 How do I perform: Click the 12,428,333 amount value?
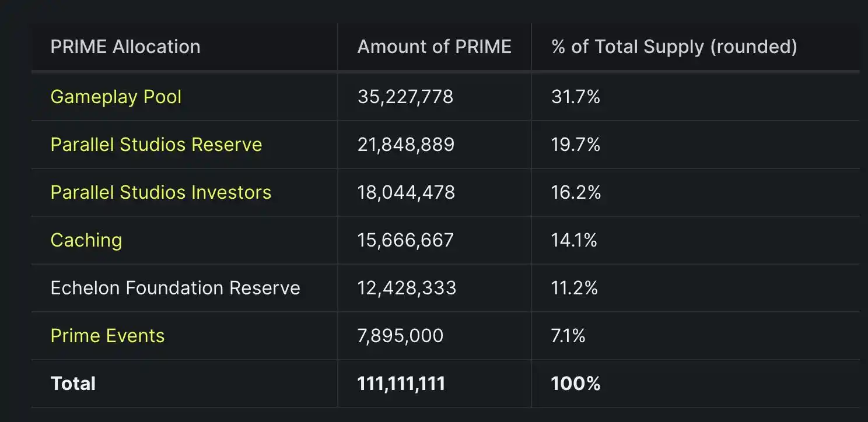(407, 288)
